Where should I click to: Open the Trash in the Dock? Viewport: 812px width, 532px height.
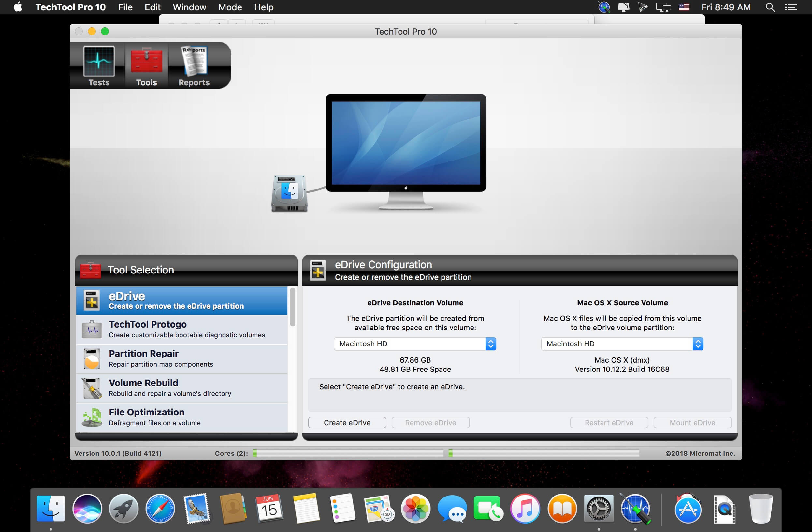click(761, 508)
